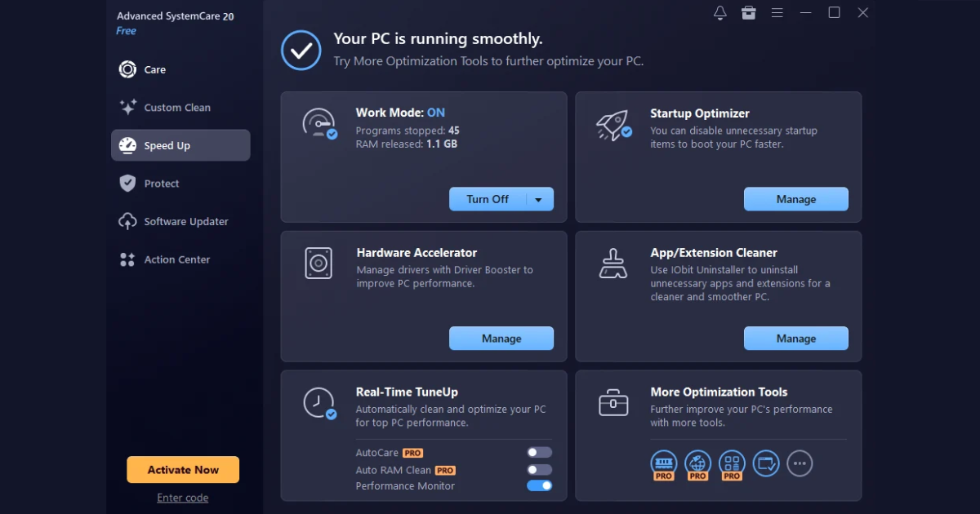Screen dimensions: 980x514
Task: Show more tools via the three-dots icon
Action: (800, 463)
